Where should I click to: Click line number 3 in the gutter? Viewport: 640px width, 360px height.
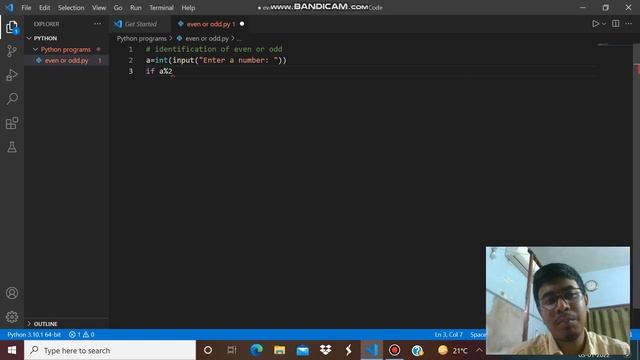tap(131, 71)
